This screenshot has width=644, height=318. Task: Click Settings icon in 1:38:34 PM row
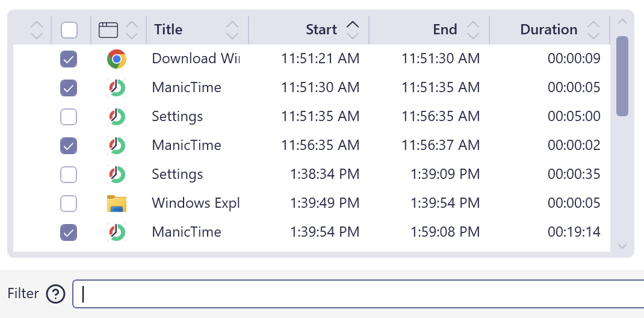pyautogui.click(x=117, y=175)
